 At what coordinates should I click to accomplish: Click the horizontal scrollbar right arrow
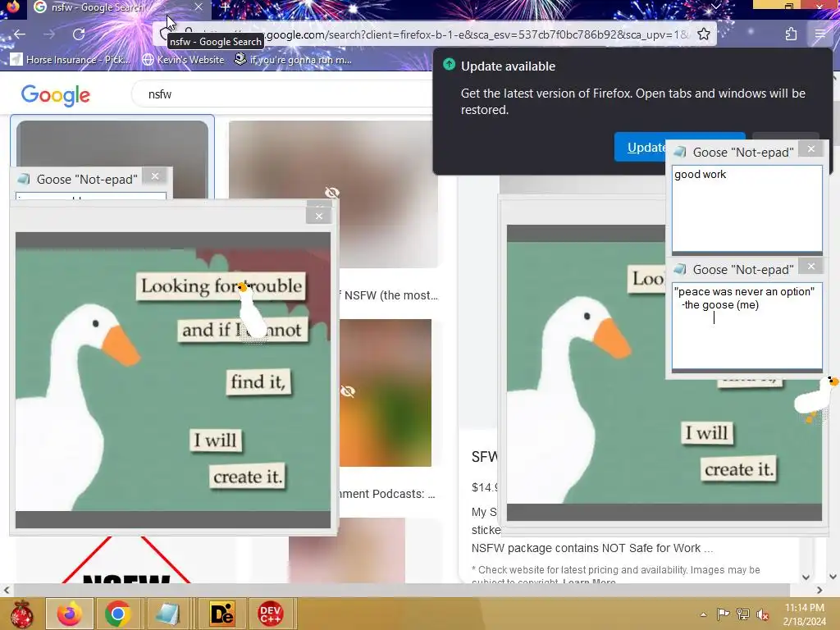coord(819,590)
